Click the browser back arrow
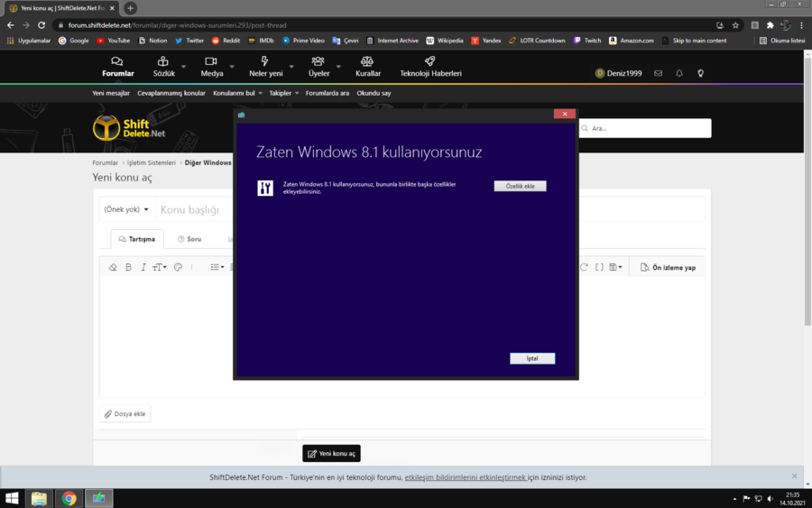The width and height of the screenshot is (812, 508). [10, 25]
